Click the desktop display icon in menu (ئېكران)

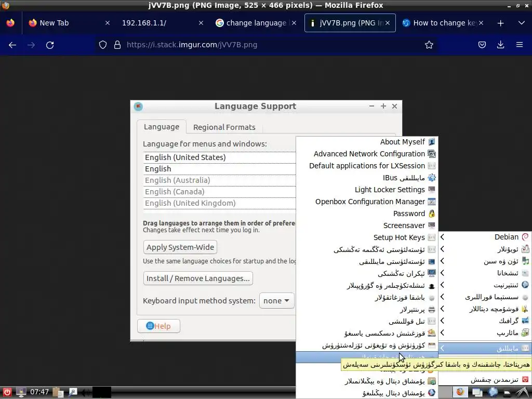[x=432, y=273]
